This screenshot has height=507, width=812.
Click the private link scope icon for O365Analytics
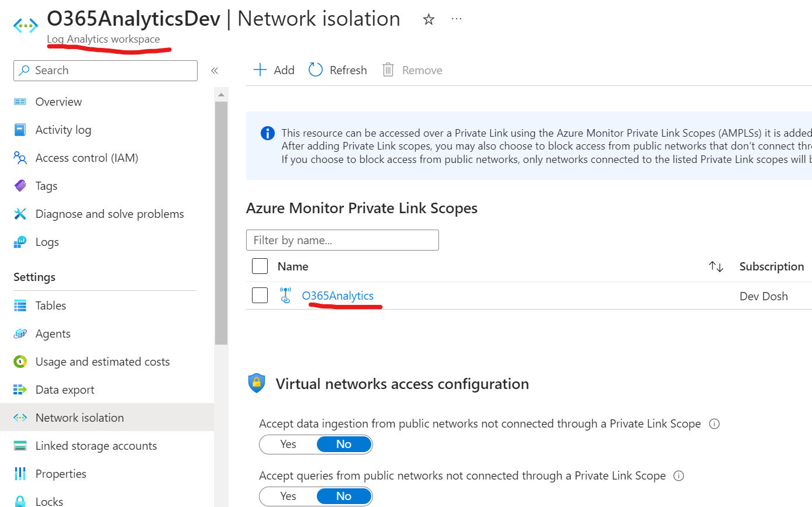pos(285,296)
